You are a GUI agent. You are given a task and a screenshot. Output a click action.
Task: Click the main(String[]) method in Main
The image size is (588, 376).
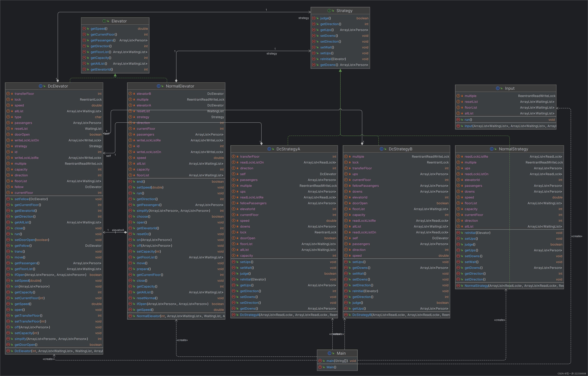(x=337, y=361)
